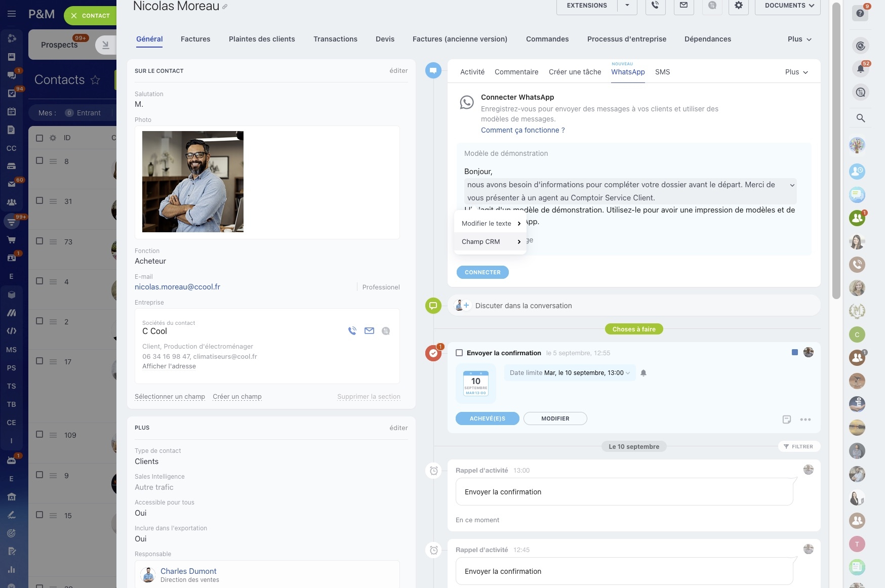Check the Envoyer la confirmation task checkbox

tap(459, 353)
